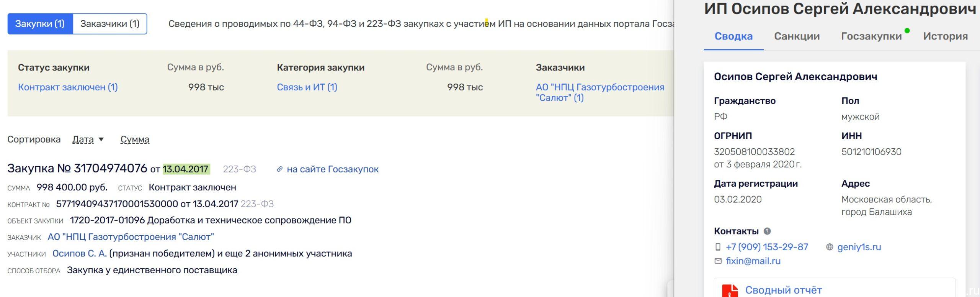Open на сайте Госзакупок link
Screen dimensions: 980x297
333,169
